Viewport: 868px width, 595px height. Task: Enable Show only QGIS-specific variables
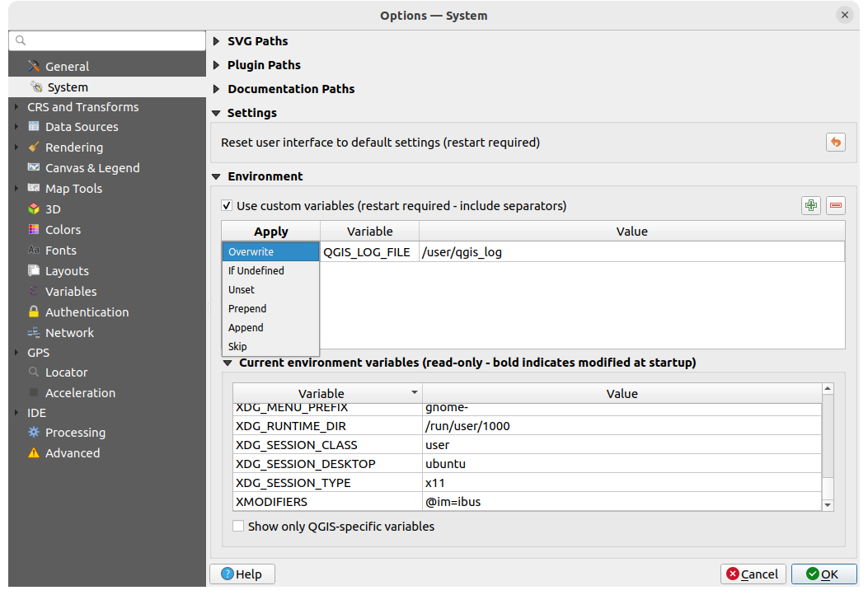[238, 527]
